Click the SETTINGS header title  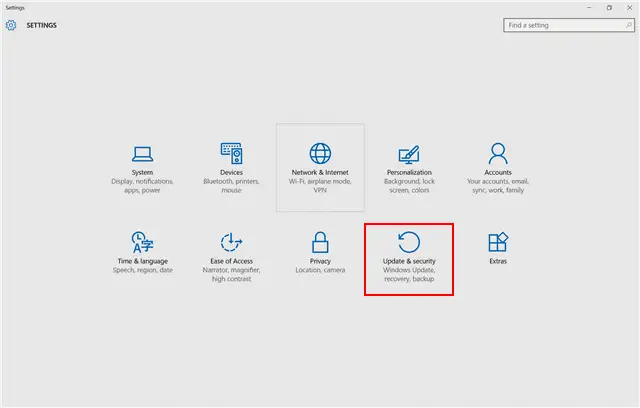[42, 25]
